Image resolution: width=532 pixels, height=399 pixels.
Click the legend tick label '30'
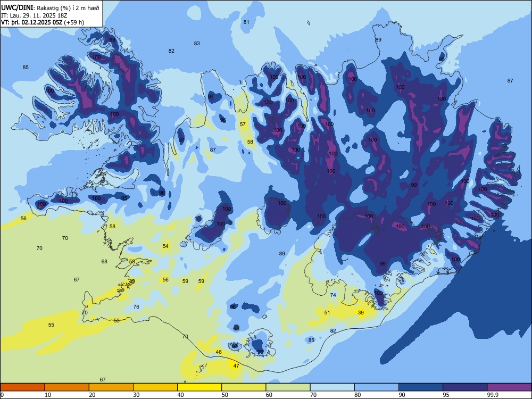click(x=136, y=395)
